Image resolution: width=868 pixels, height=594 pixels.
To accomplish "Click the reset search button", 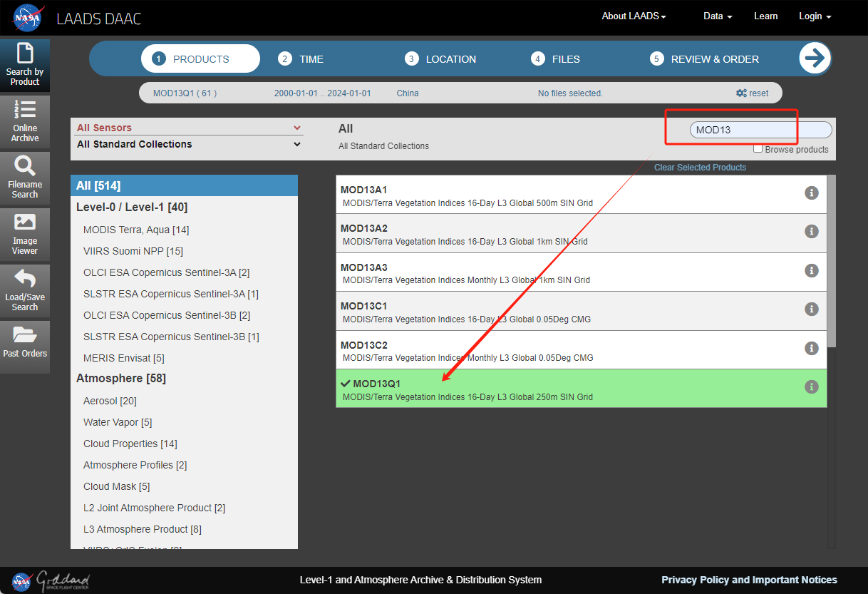I will (x=753, y=93).
